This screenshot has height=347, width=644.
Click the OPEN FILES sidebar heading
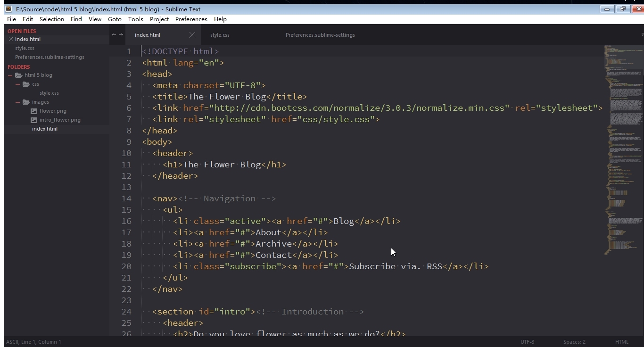pyautogui.click(x=22, y=31)
